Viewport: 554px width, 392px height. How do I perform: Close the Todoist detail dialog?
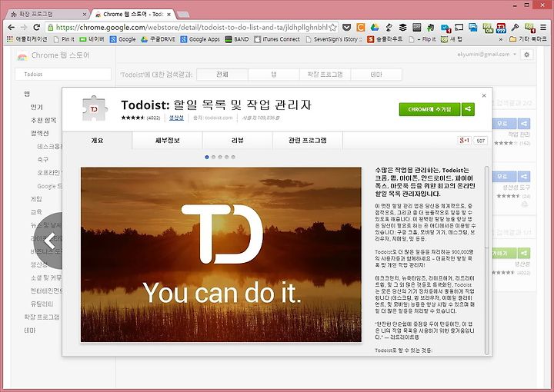click(484, 95)
